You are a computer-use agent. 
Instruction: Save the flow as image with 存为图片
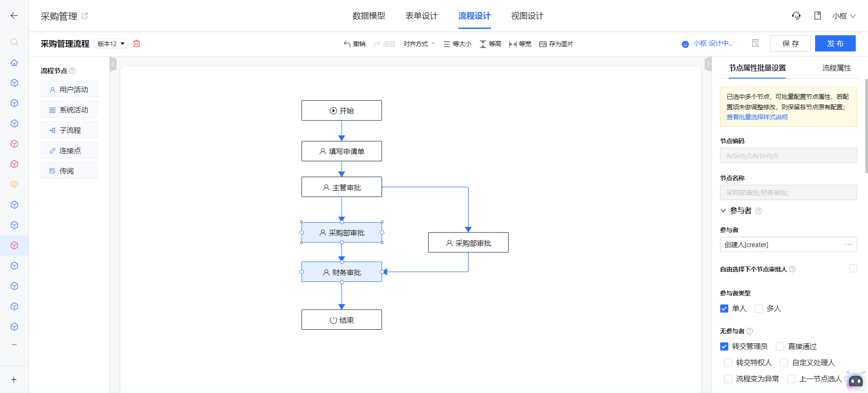coord(556,44)
